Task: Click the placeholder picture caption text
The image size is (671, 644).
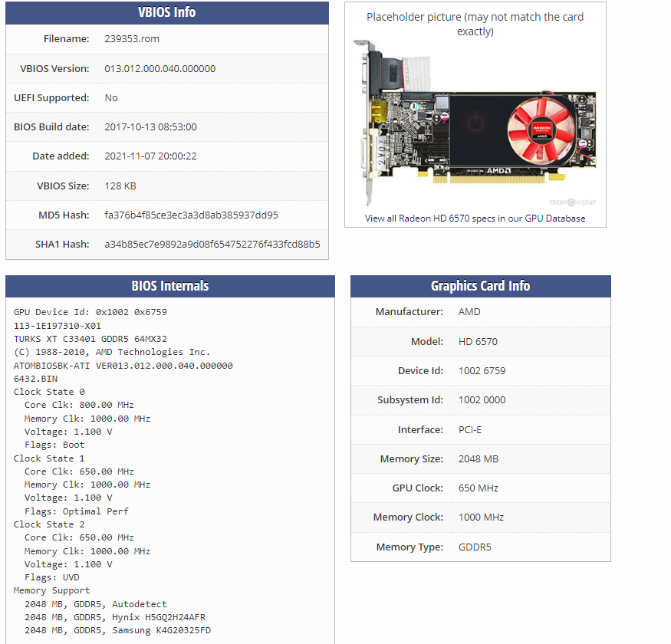Action: 475,25
